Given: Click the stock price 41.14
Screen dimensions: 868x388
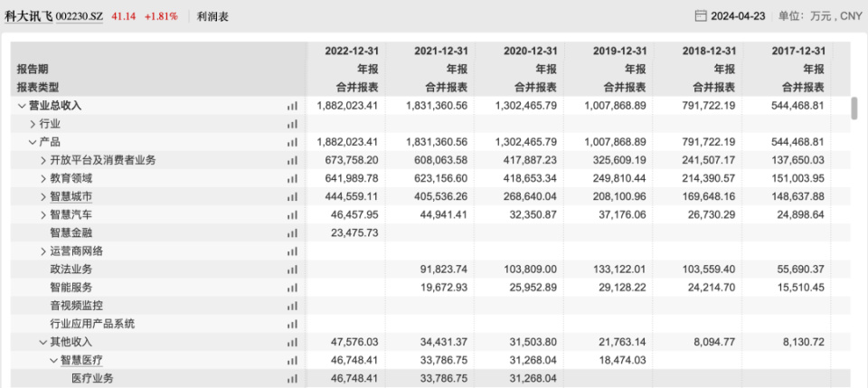Looking at the screenshot, I should [x=123, y=16].
